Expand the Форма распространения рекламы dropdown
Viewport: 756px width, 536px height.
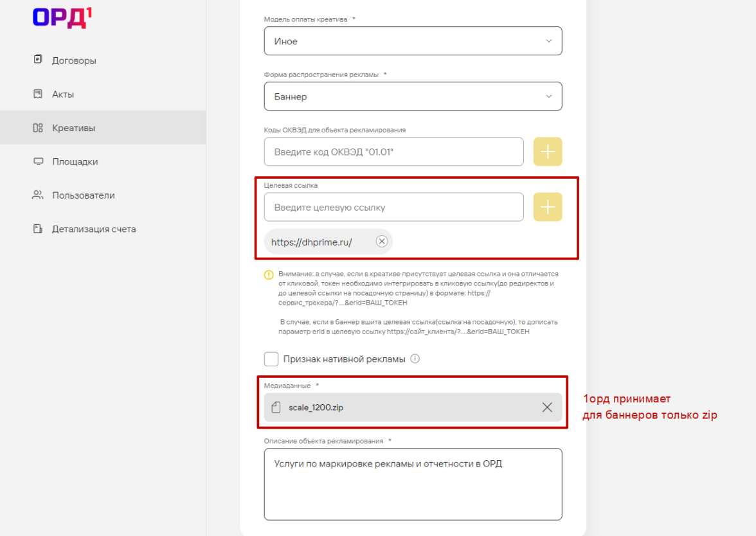[x=413, y=96]
